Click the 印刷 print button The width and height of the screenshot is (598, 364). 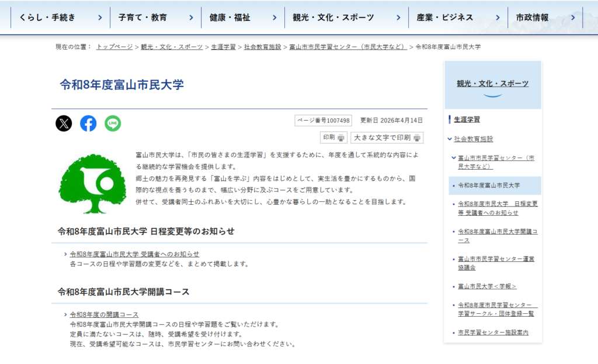pyautogui.click(x=333, y=138)
